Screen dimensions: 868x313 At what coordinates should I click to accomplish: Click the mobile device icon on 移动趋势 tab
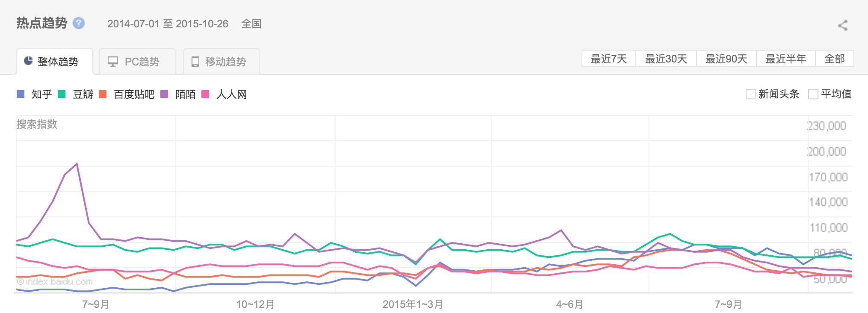(x=195, y=62)
